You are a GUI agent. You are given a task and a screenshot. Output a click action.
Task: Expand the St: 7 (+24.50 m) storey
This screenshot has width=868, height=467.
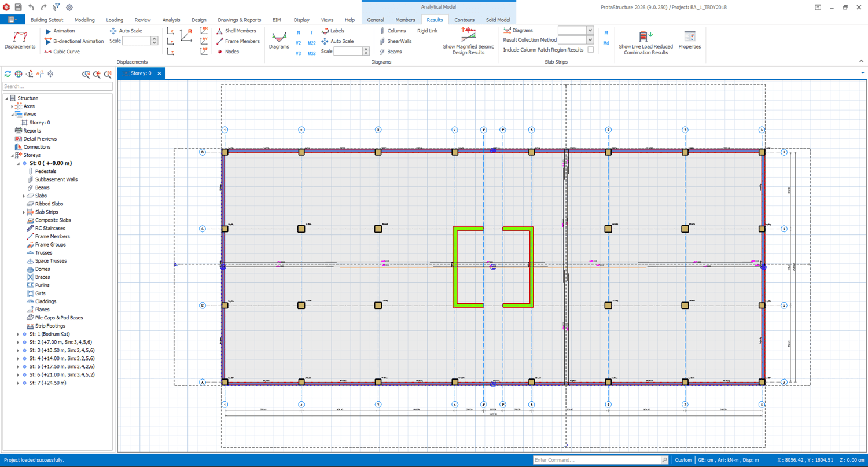(18, 383)
